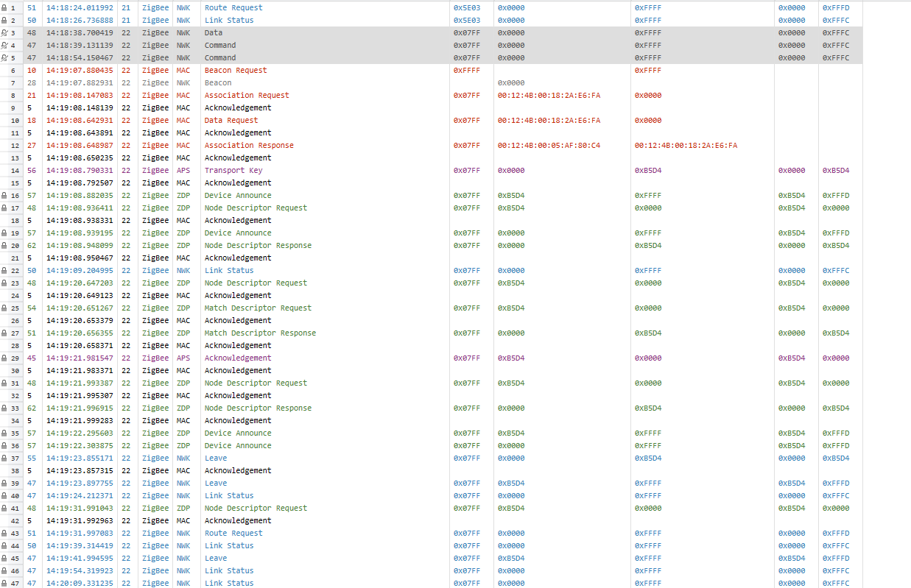Click the Association Response info cell
The width and height of the screenshot is (911, 588).
click(249, 145)
